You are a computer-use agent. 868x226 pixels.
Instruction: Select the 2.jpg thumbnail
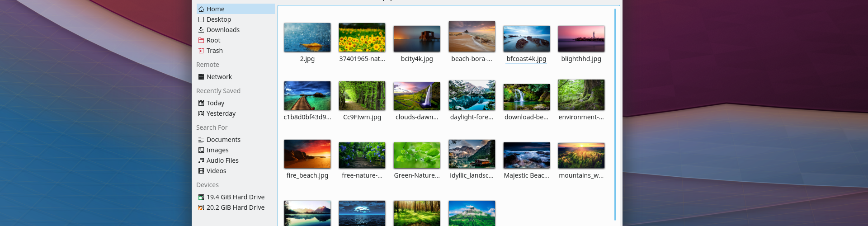coord(307,38)
